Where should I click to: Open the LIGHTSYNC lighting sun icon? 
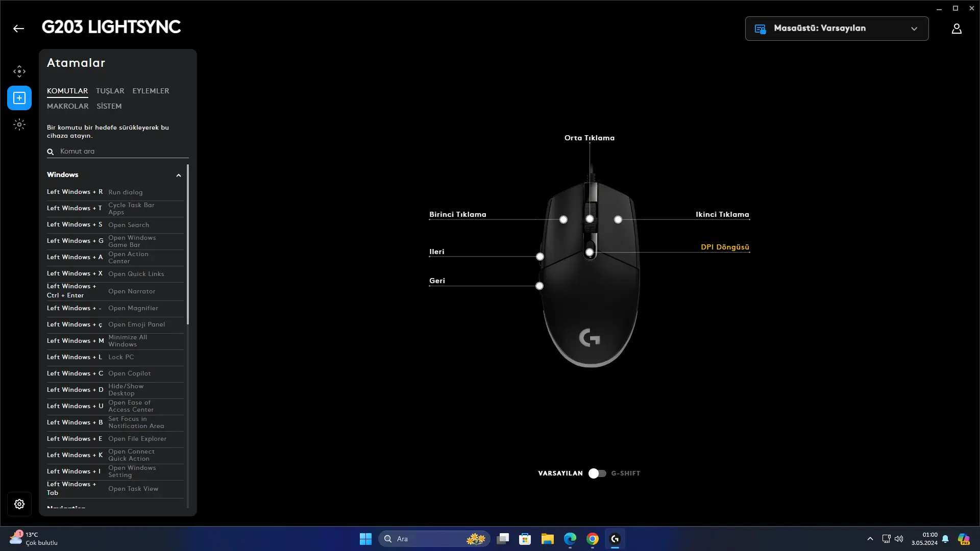[19, 124]
